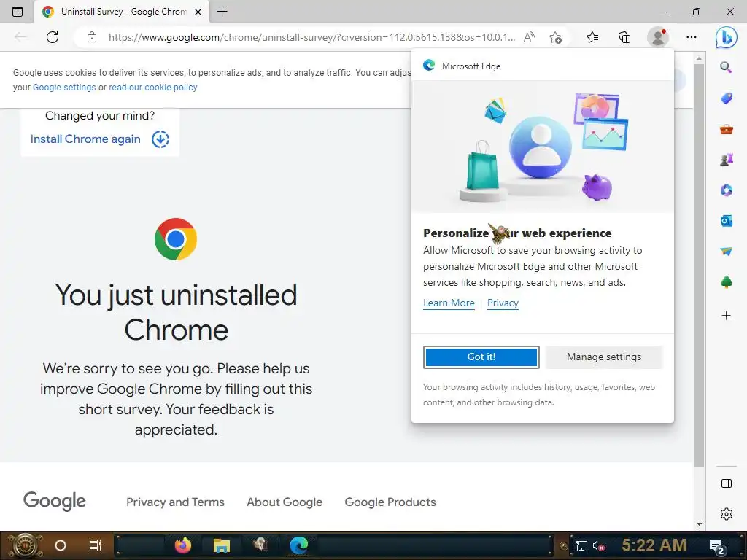Click the address bar URL field
The height and width of the screenshot is (560, 747).
coord(311,37)
